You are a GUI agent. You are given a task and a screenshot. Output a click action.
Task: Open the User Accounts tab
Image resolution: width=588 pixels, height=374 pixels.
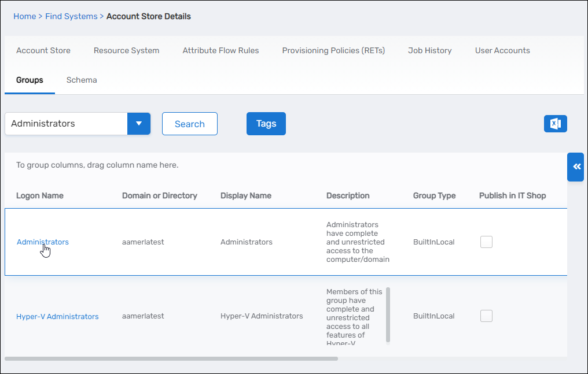coord(502,51)
